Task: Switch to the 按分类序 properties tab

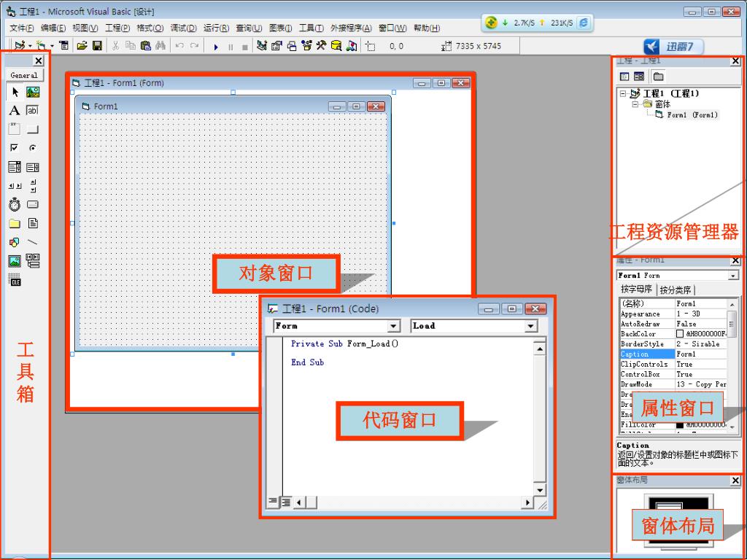Action: coord(675,290)
